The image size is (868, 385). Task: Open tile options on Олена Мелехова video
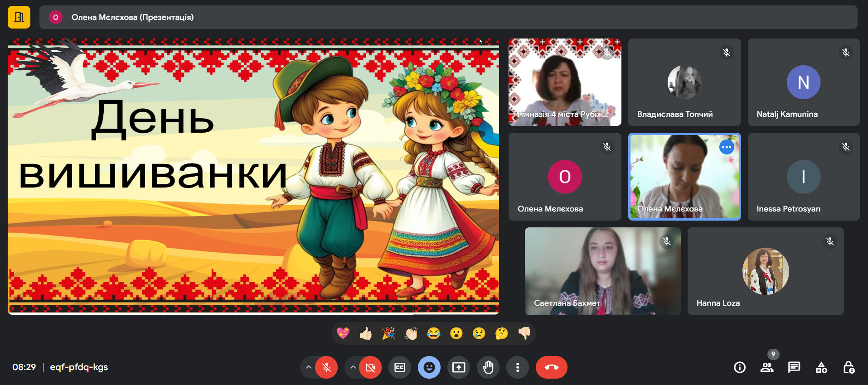(726, 147)
